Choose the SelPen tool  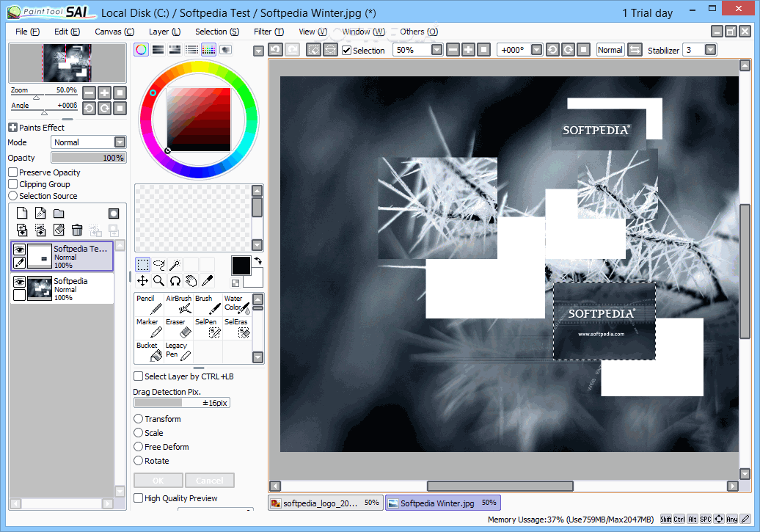(208, 328)
